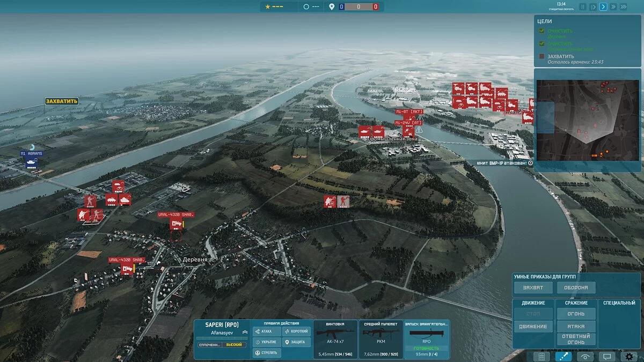Click the '7,62mm (900 / 920)' ammo count
The image size is (644, 362).
(381, 354)
